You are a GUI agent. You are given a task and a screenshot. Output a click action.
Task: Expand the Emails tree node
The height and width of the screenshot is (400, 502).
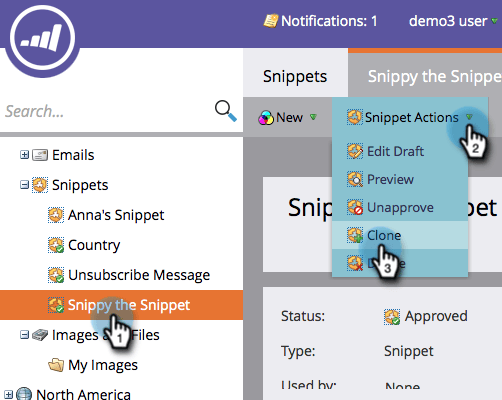click(x=24, y=155)
